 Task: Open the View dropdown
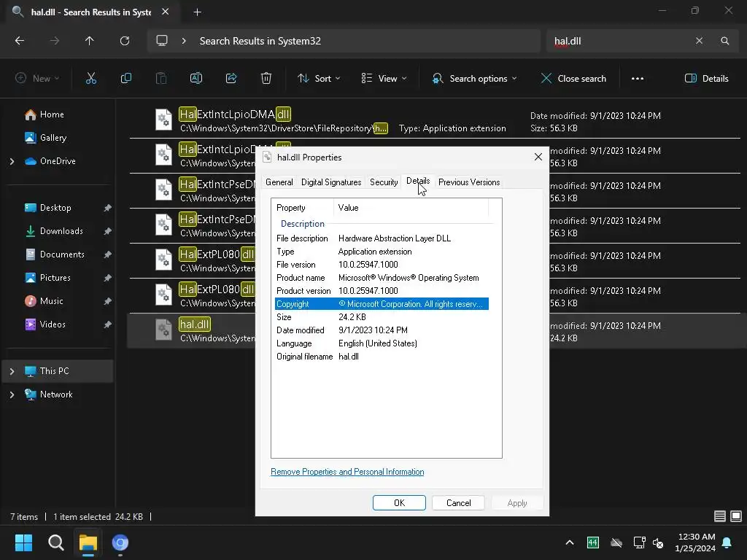tap(384, 79)
